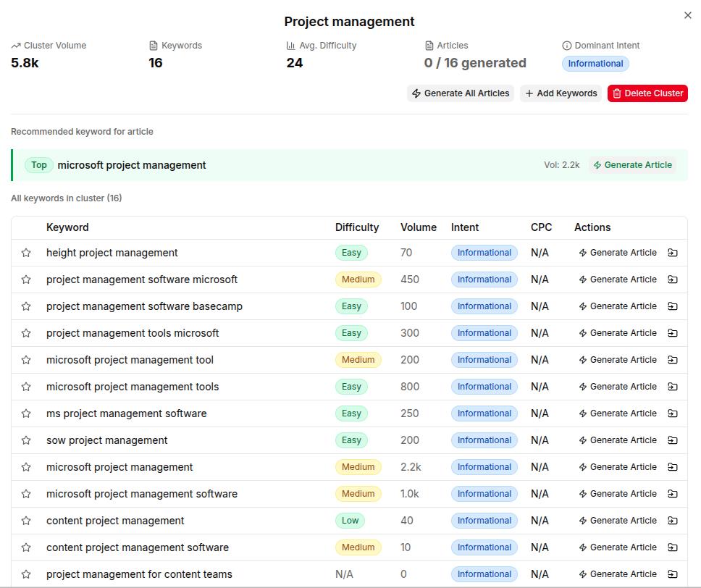
Task: Generate Article for 'project management software basecamp'
Action: click(618, 306)
